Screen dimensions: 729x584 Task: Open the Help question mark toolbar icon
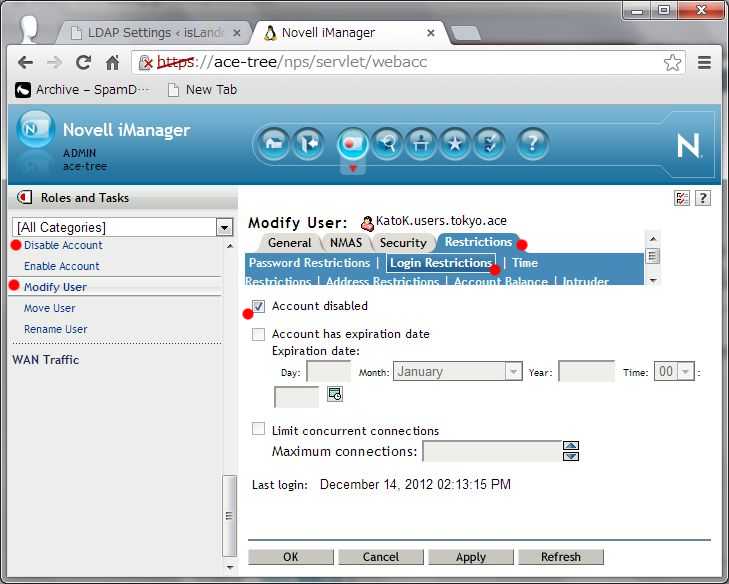tap(532, 144)
